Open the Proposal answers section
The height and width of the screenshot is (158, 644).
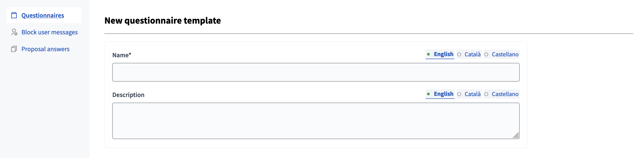click(x=45, y=49)
